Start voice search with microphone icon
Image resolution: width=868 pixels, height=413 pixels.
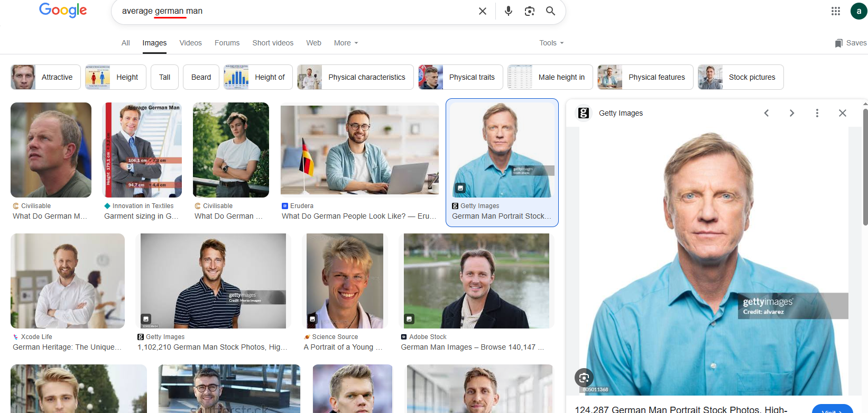[508, 11]
